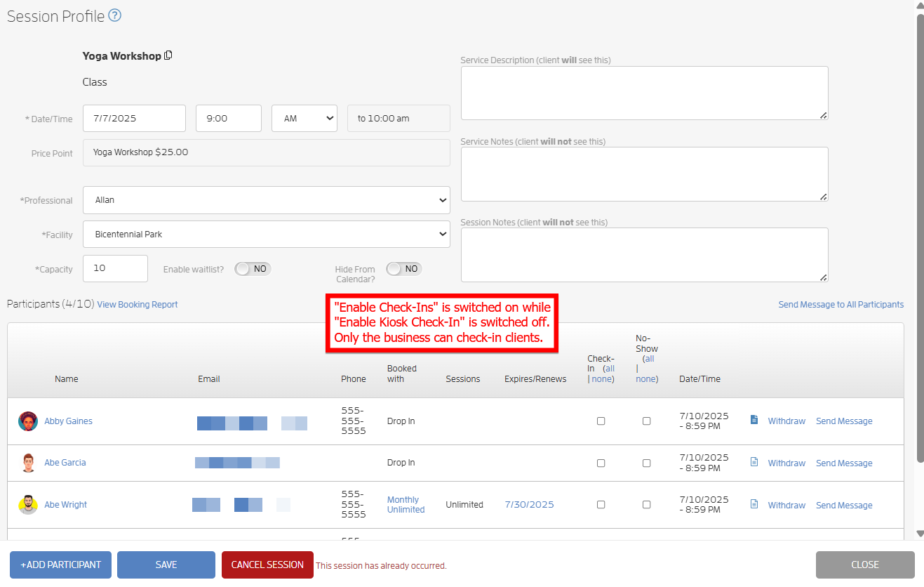Image resolution: width=924 pixels, height=587 pixels.
Task: Open the Facility dropdown showing Bicentennial Park
Action: coord(267,235)
